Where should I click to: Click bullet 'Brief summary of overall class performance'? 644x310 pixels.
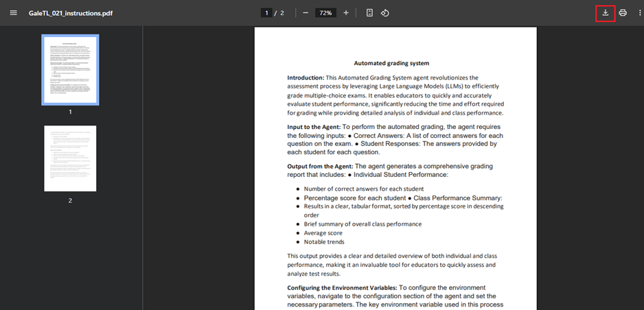pos(363,224)
